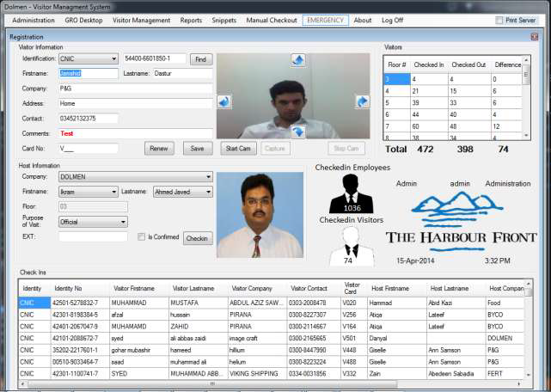Select floor 3 row in Visitors table

(453, 79)
